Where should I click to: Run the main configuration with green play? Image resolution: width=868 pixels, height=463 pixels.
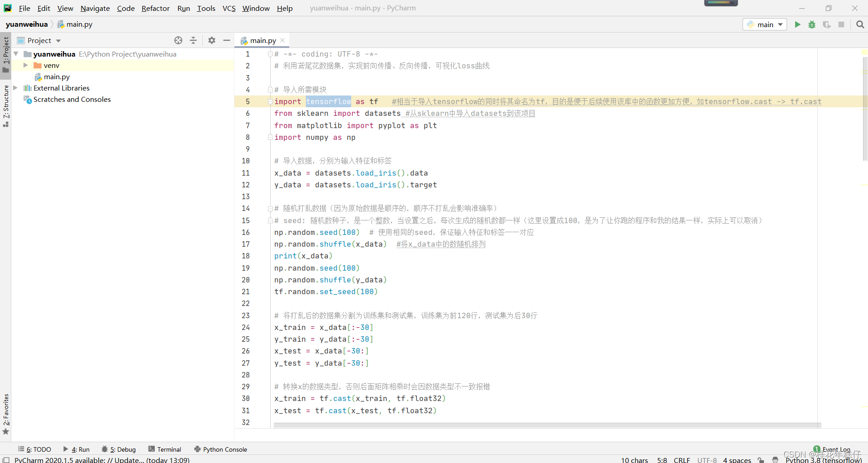797,24
